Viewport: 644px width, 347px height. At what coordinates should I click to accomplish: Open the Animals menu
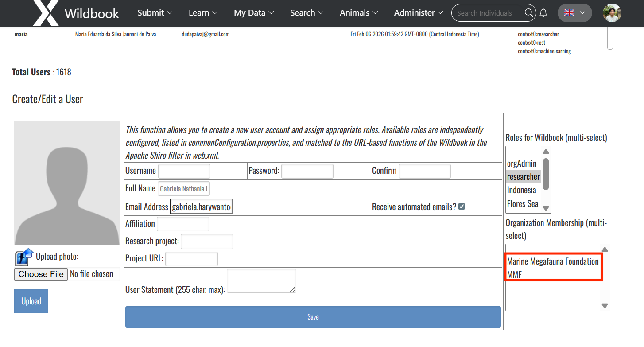click(358, 13)
